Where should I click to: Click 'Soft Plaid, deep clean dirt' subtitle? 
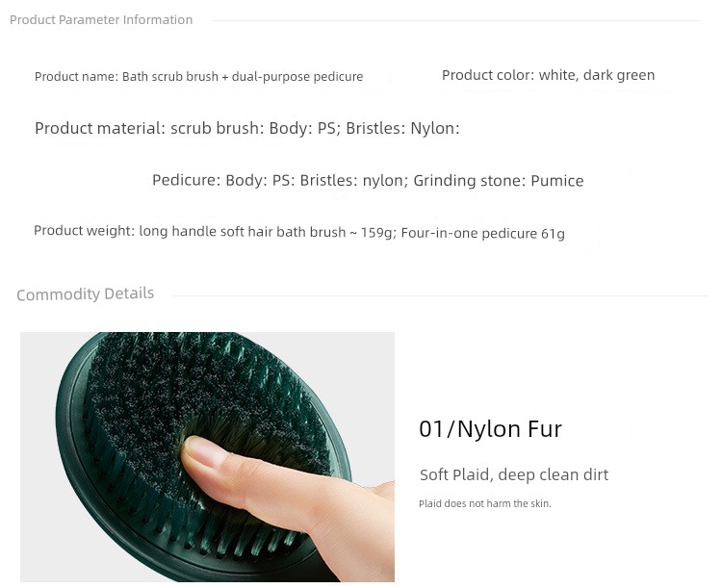[x=514, y=474]
